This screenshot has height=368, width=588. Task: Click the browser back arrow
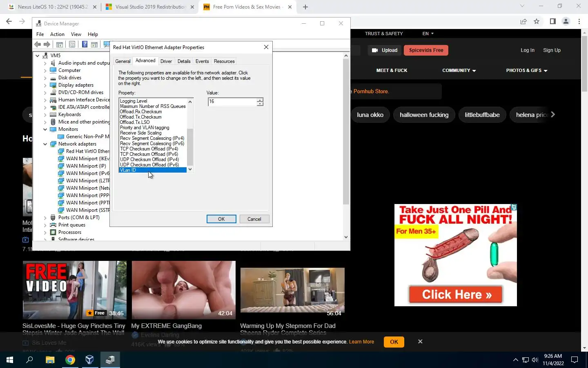[x=9, y=21]
